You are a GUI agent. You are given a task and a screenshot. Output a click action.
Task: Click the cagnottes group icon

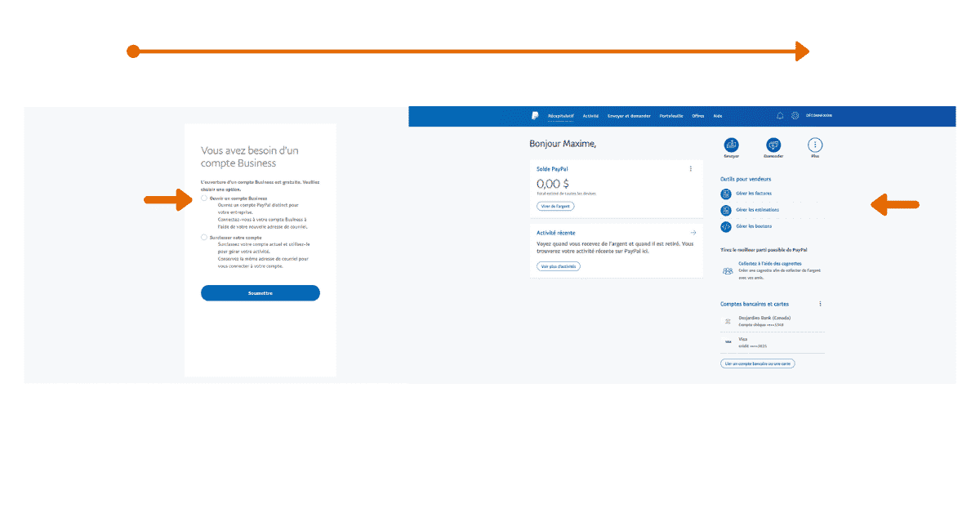[727, 271]
